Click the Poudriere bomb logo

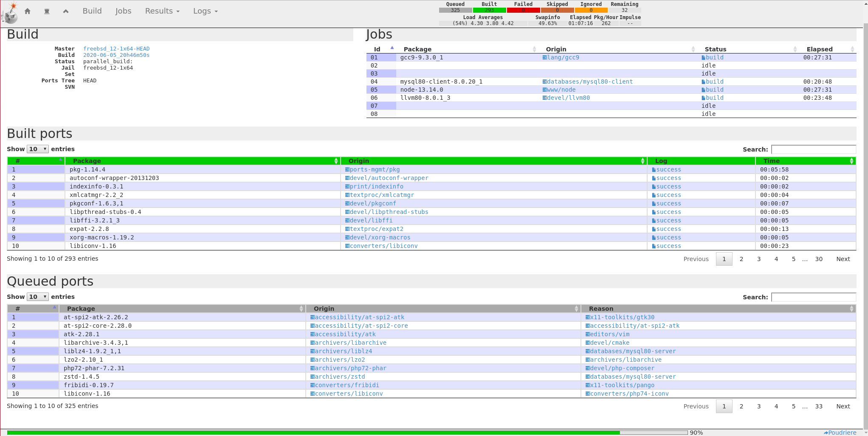10,13
